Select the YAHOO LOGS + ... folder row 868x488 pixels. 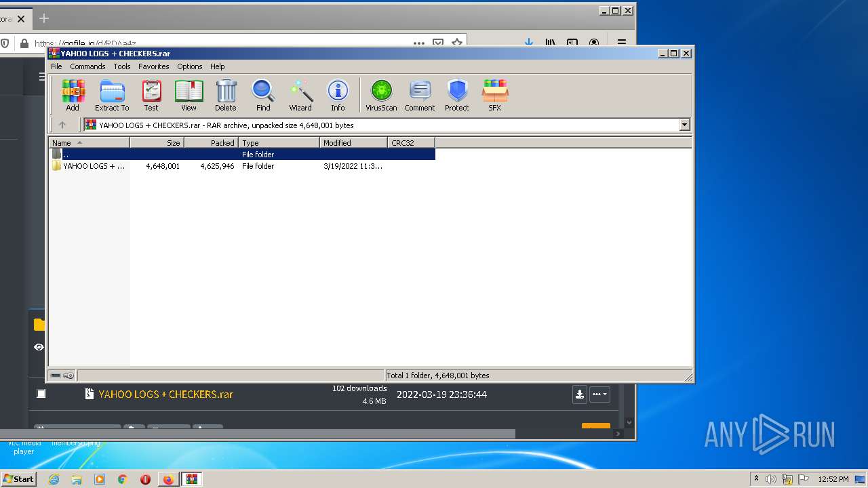[242, 166]
